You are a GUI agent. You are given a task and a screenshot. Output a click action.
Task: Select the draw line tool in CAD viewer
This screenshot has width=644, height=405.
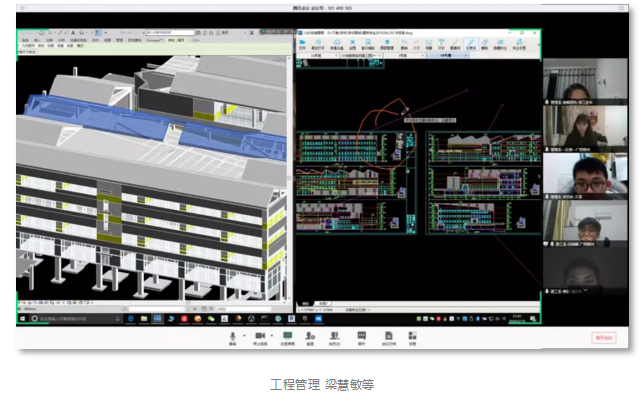click(455, 42)
